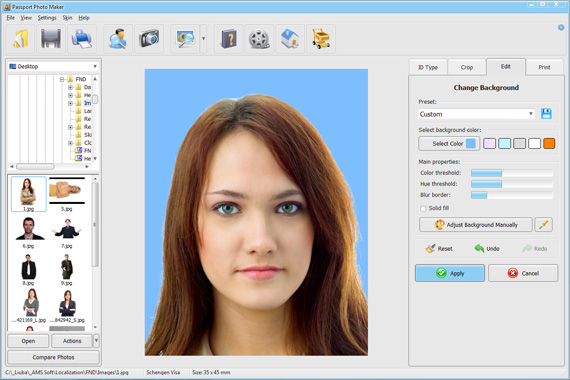Viewport: 570px width, 380px height.
Task: Click the printer icon in toolbar
Action: [81, 39]
